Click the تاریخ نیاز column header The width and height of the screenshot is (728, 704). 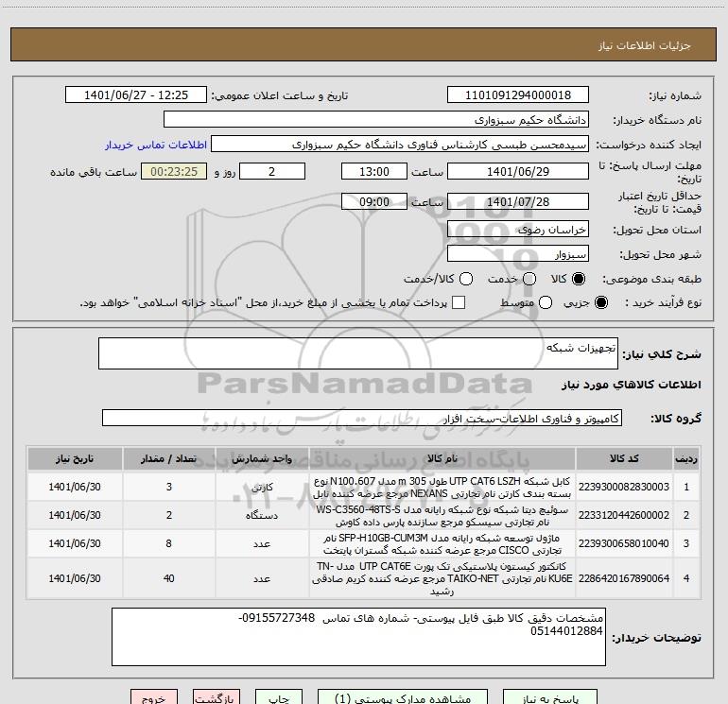(75, 458)
